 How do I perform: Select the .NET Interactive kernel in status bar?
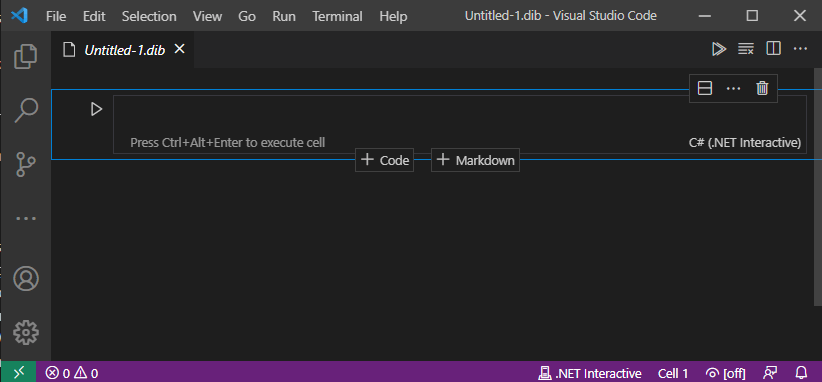(x=590, y=373)
